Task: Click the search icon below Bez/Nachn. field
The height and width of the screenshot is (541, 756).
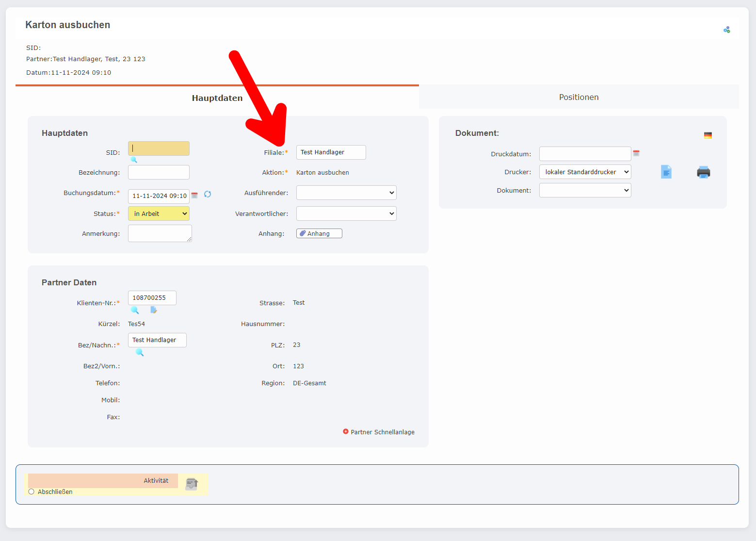Action: point(140,352)
